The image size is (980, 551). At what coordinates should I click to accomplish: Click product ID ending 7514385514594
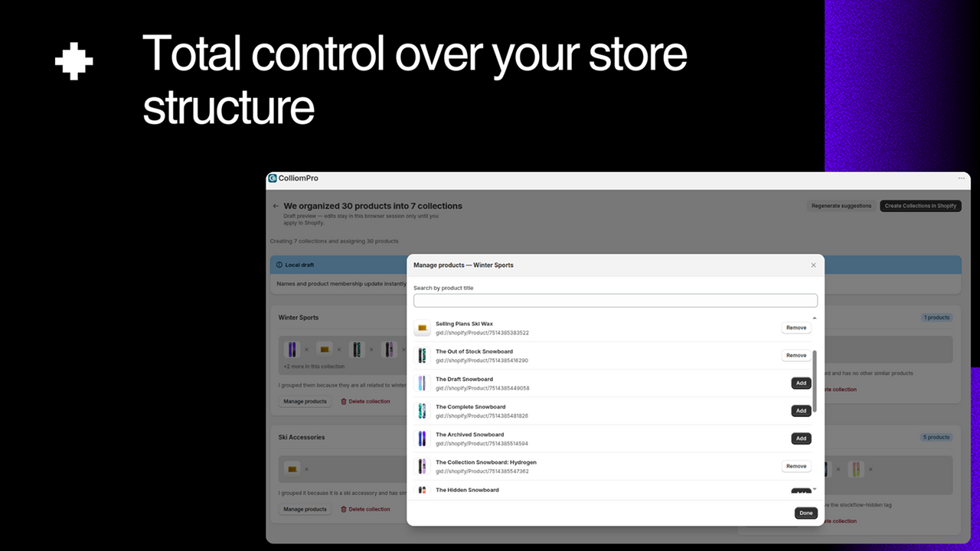click(482, 443)
